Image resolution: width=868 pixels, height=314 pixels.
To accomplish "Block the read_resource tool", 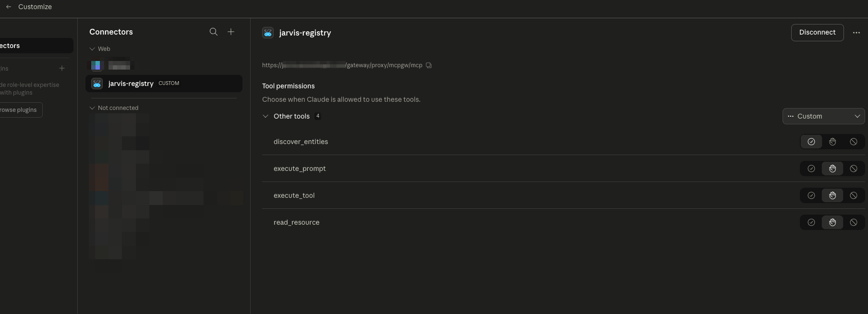I will pos(854,222).
